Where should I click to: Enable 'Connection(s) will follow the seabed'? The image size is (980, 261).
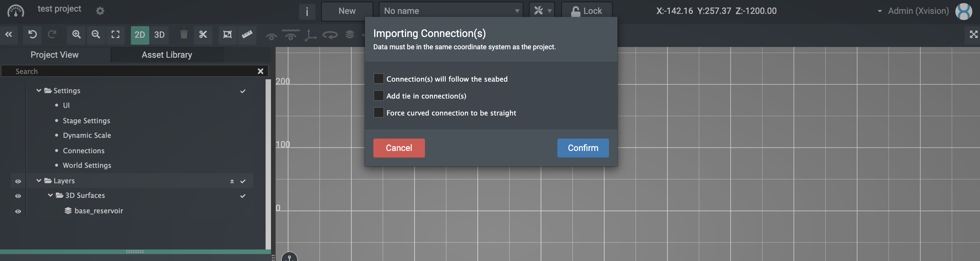[x=379, y=79]
